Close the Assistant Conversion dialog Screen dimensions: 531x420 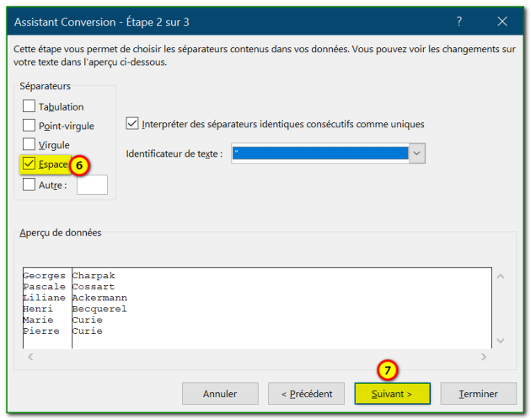pos(502,21)
